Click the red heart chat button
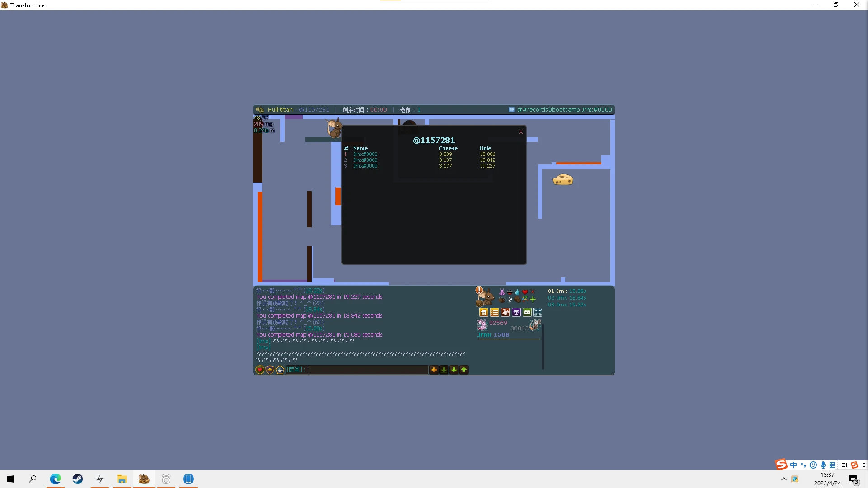 tap(260, 370)
